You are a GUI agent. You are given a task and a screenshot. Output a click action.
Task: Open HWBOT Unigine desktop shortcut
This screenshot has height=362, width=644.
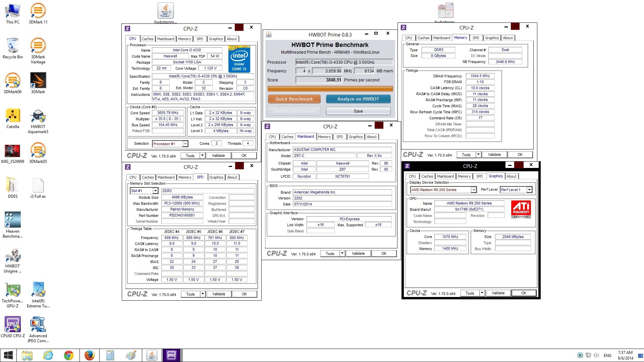[12, 260]
